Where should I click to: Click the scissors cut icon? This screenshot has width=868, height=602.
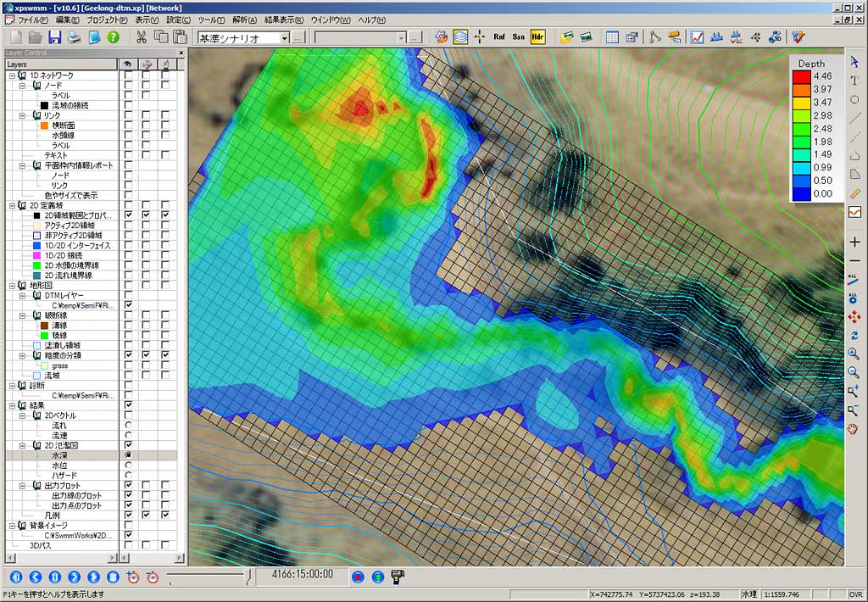(141, 37)
